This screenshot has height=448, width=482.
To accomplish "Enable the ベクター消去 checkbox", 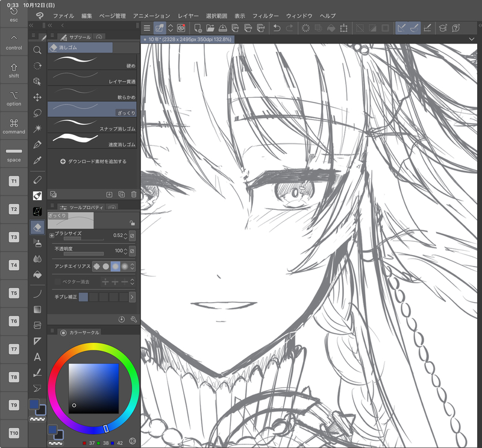I will (x=57, y=282).
